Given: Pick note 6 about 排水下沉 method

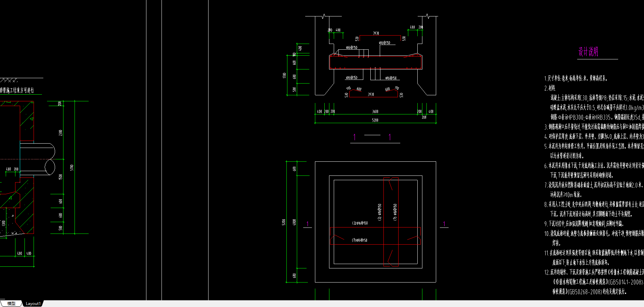Looking at the screenshot, I should click(x=594, y=165).
